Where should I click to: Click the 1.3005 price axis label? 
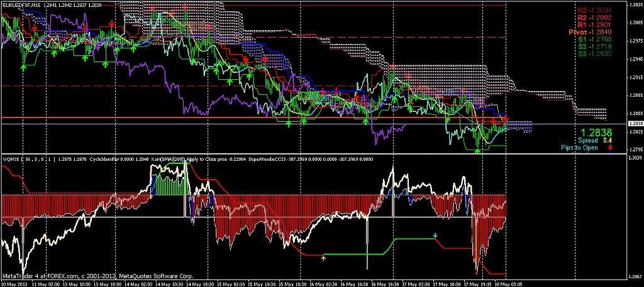point(635,23)
